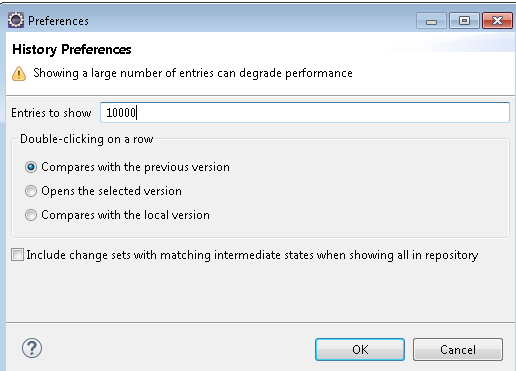Click the yellow warning triangle icon
The width and height of the screenshot is (516, 371).
pyautogui.click(x=19, y=73)
